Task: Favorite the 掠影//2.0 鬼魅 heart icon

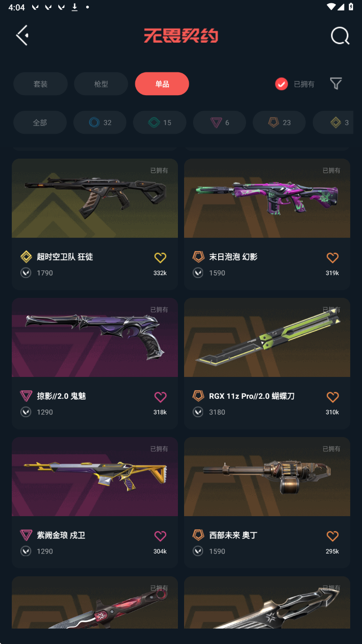Action: click(160, 397)
